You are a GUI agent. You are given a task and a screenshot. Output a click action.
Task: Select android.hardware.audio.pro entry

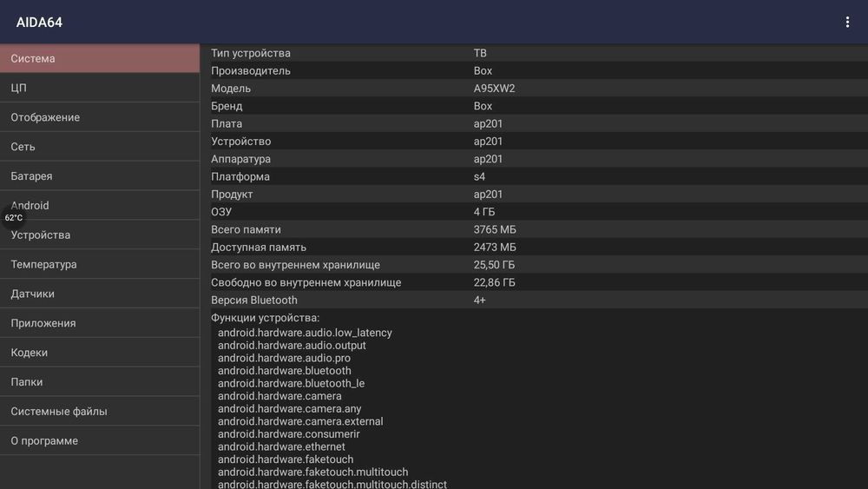[x=284, y=358]
